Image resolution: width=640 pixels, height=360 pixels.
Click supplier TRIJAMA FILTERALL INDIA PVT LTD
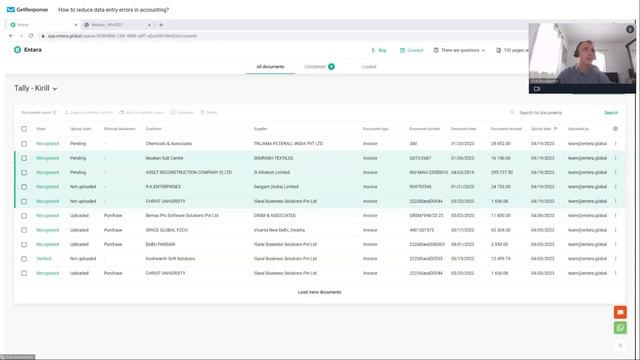click(x=288, y=144)
